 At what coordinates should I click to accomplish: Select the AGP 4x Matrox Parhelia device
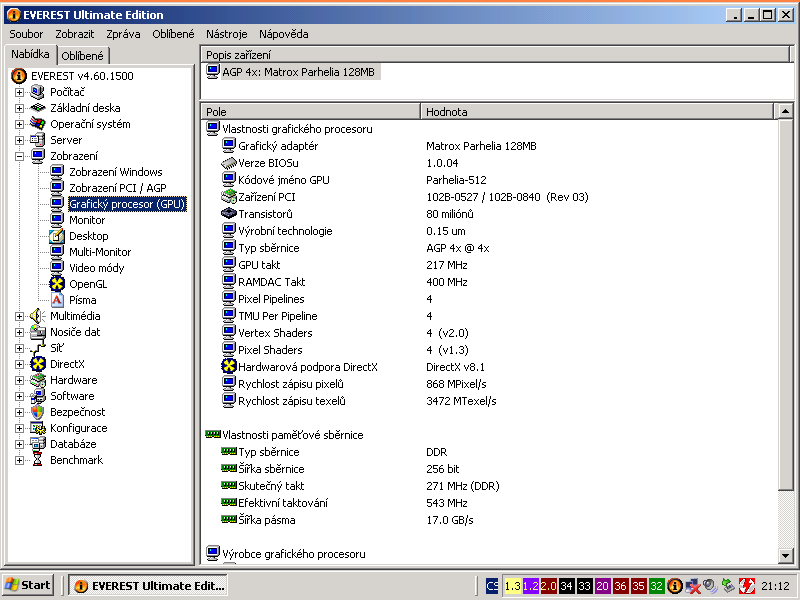coord(292,72)
